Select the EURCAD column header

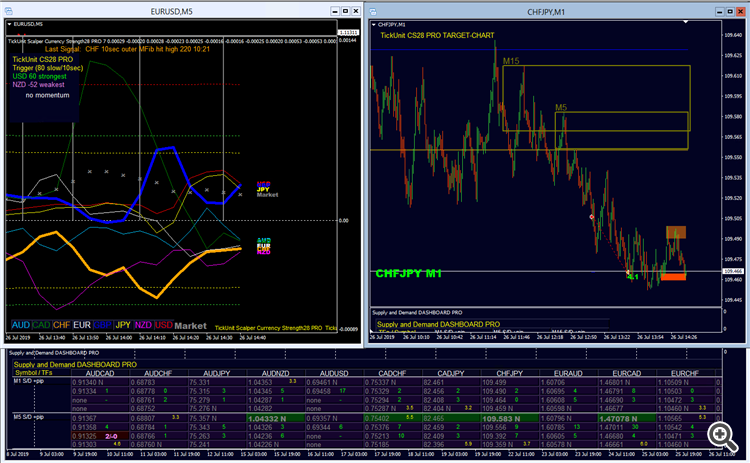pyautogui.click(x=627, y=373)
